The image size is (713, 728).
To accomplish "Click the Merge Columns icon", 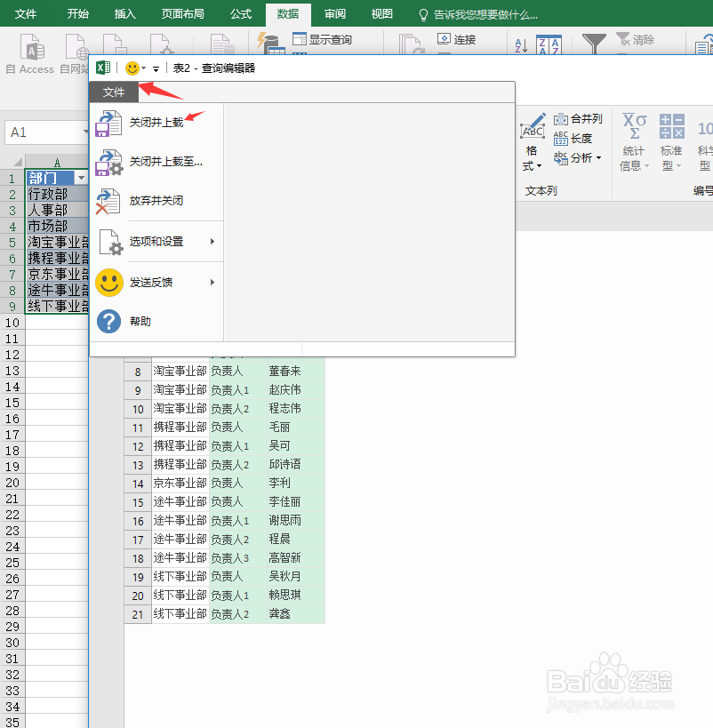I will [x=561, y=119].
